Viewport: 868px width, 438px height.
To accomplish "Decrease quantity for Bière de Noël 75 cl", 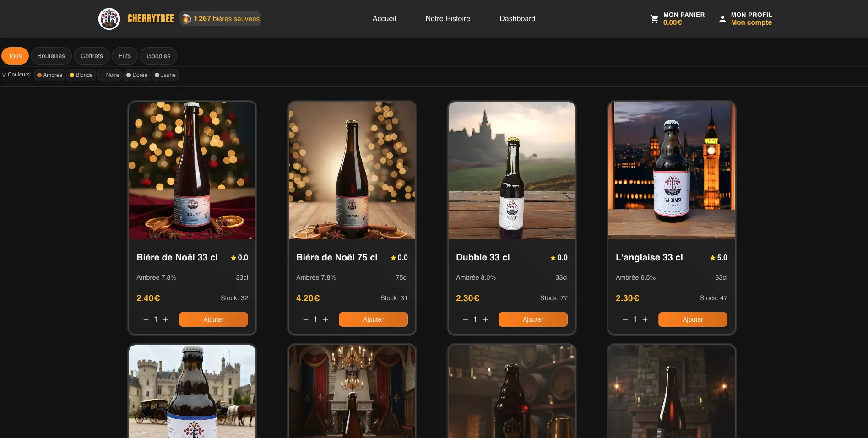I will [x=306, y=319].
